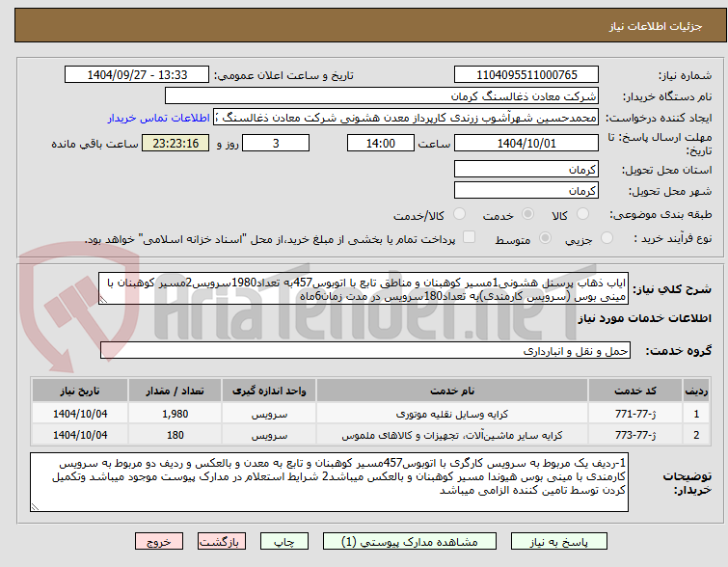Click the گروه خدمت field حمل و نقل
The image size is (728, 567).
click(364, 351)
